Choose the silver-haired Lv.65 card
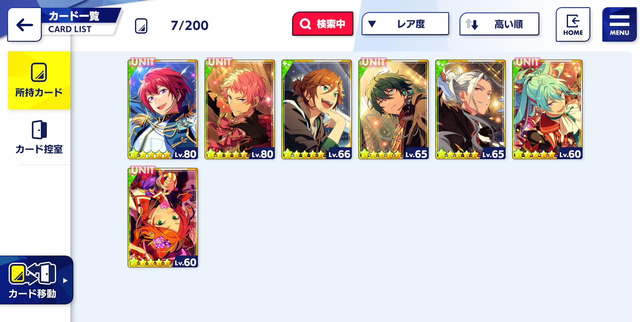Screen dimensions: 644x322 [470, 109]
